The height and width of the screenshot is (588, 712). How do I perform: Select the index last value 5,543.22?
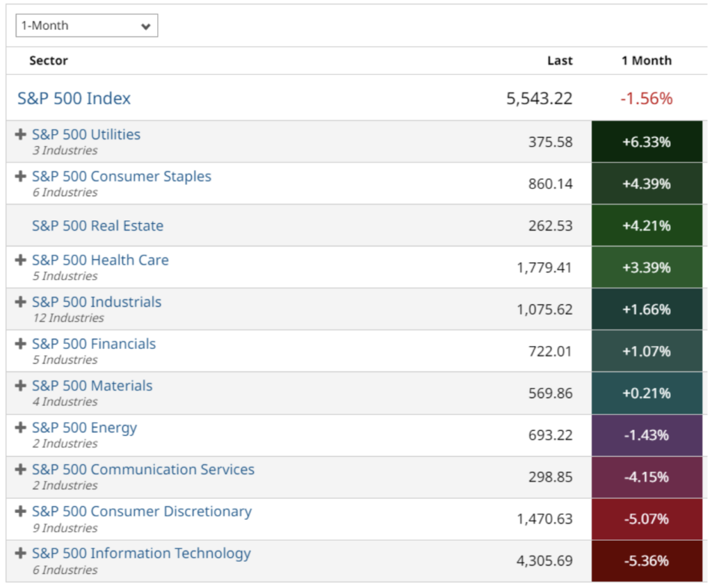coord(540,99)
